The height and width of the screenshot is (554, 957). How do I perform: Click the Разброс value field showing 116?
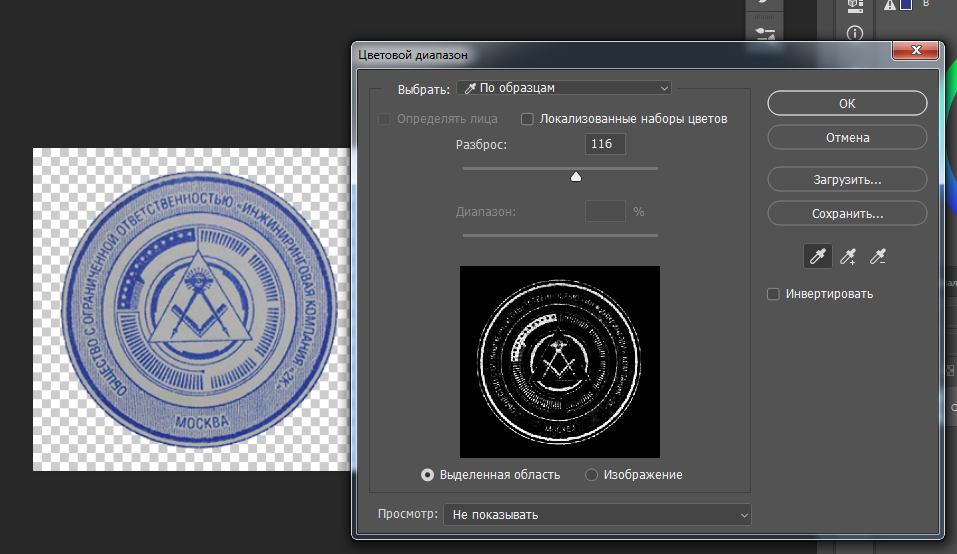pyautogui.click(x=605, y=144)
